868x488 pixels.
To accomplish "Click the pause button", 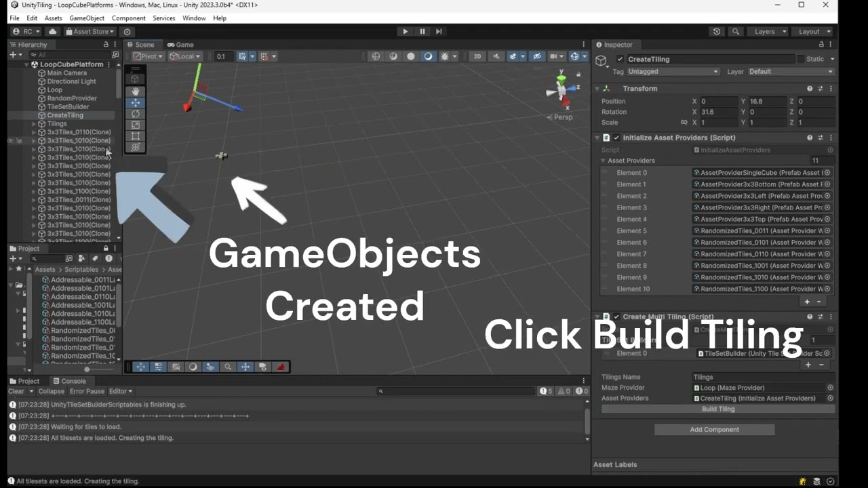I will coord(422,31).
